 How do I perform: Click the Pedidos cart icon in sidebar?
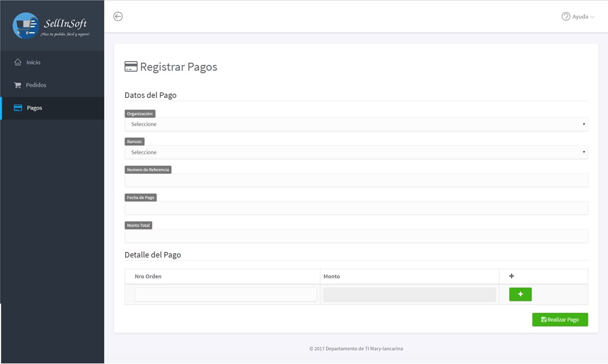(17, 85)
